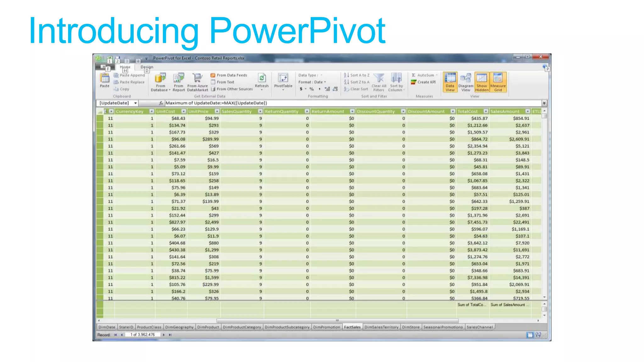This screenshot has height=362, width=644.
Task: Decrease decimal places
Action: [x=335, y=89]
